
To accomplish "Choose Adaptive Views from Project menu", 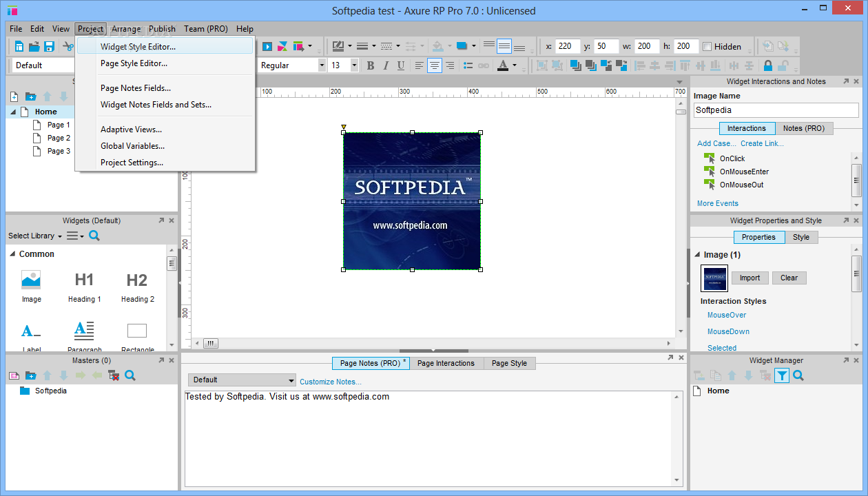I will [165, 130].
